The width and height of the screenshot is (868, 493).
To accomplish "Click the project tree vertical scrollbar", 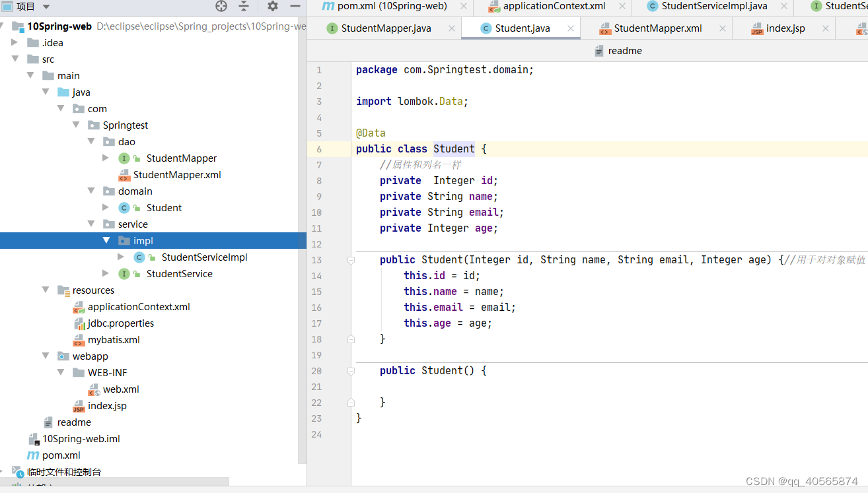I will click(x=303, y=241).
